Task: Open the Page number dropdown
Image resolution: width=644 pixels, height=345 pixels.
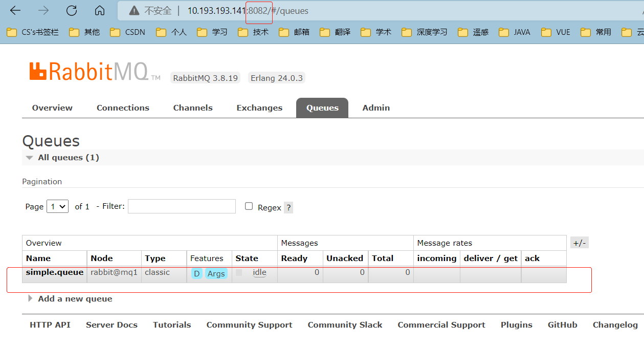Action: (x=57, y=206)
